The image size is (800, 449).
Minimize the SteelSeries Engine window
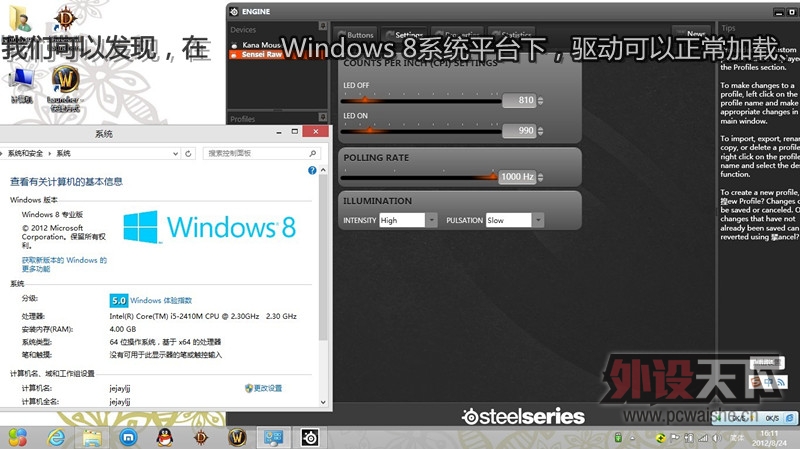coord(779,12)
